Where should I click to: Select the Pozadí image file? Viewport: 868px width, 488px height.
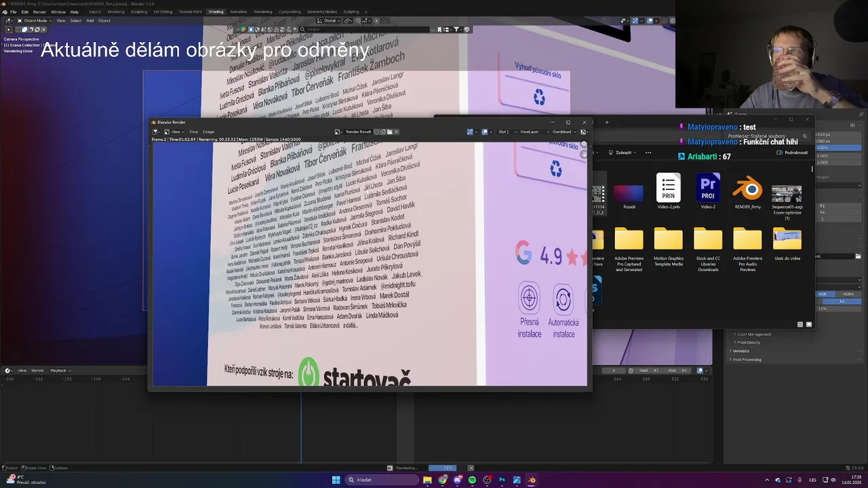[x=629, y=196]
